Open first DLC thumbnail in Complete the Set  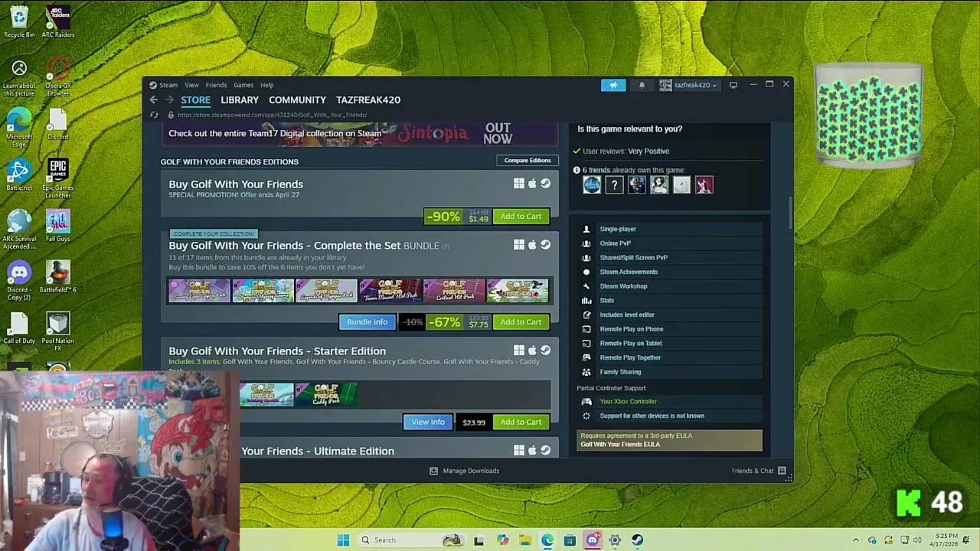(x=199, y=291)
